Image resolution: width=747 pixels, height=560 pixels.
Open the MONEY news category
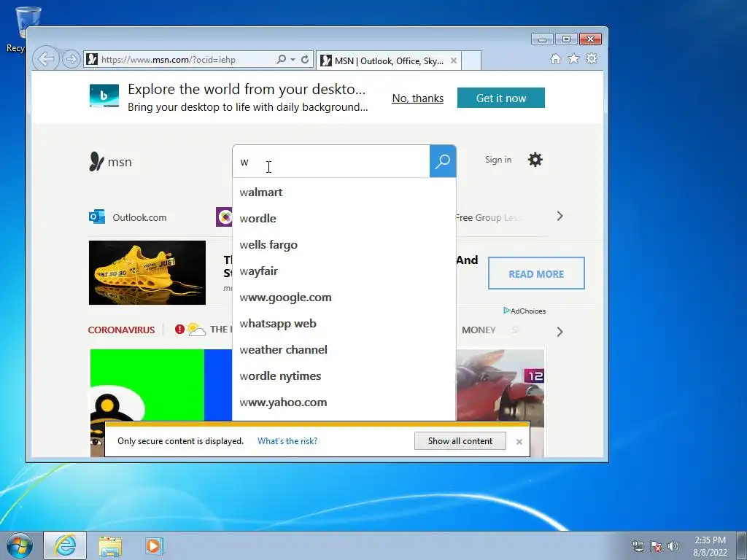point(479,330)
